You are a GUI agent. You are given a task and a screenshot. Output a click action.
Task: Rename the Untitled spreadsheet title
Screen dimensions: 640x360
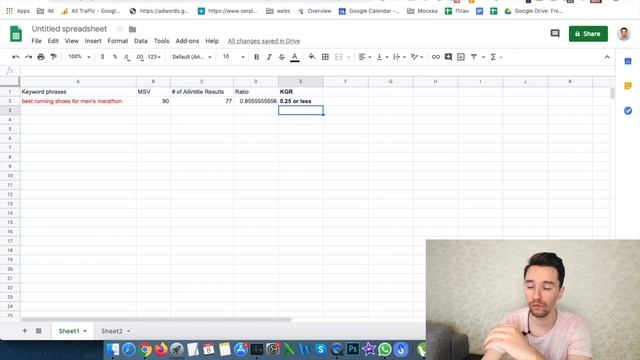point(69,29)
